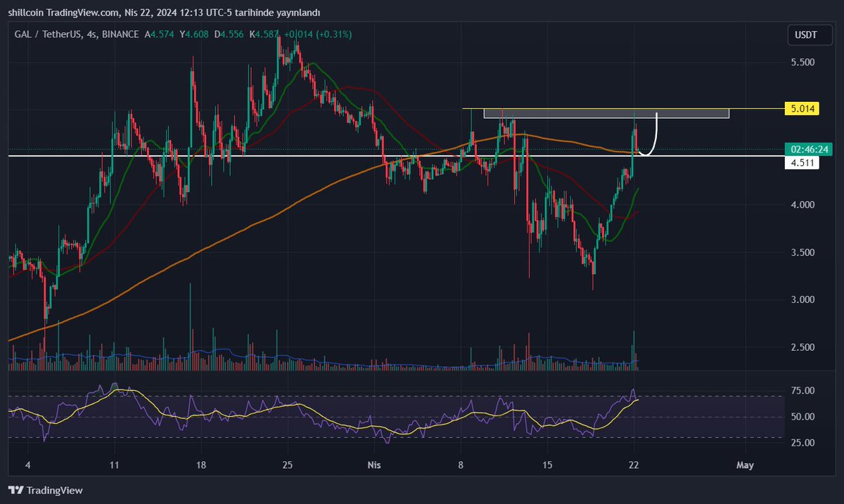Image resolution: width=844 pixels, height=504 pixels.
Task: Click the 2.500 price axis label
Action: coord(803,348)
